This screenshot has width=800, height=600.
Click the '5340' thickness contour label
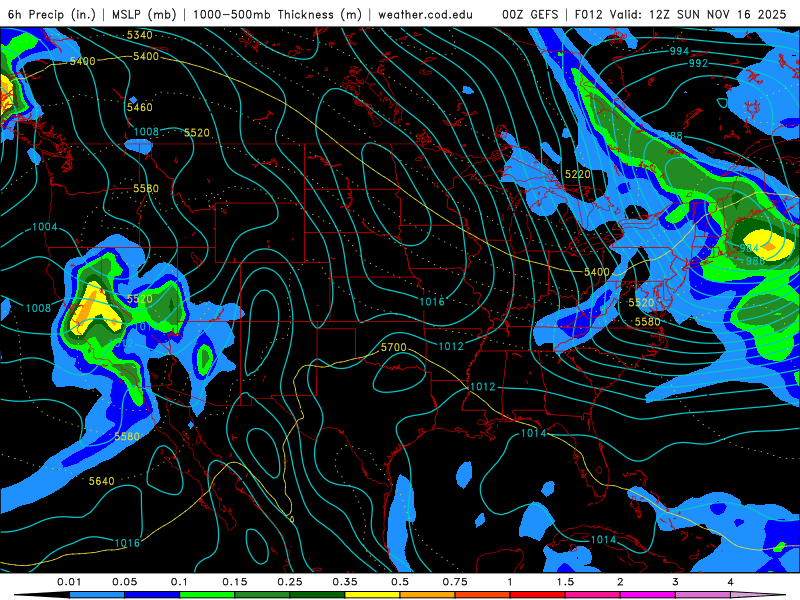[139, 35]
